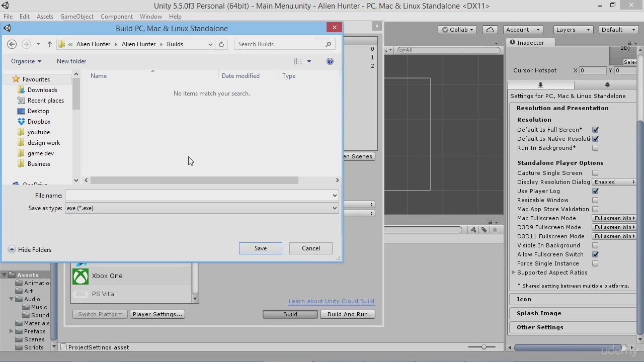Open the Edit menu
The height and width of the screenshot is (362, 644).
point(24,17)
